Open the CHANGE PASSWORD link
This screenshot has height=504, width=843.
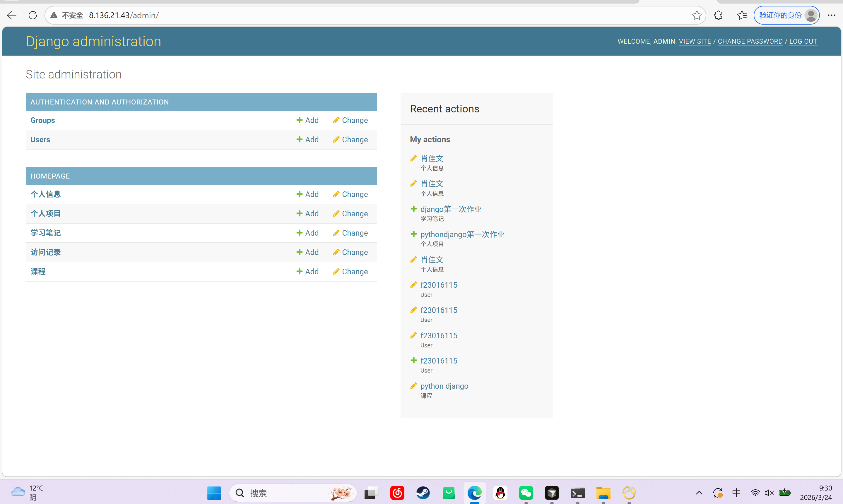coord(750,42)
